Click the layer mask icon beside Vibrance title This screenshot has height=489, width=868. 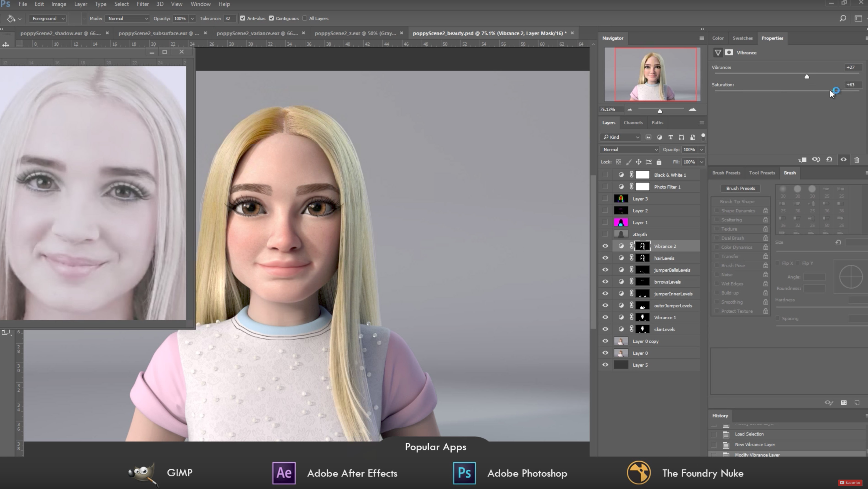click(729, 53)
